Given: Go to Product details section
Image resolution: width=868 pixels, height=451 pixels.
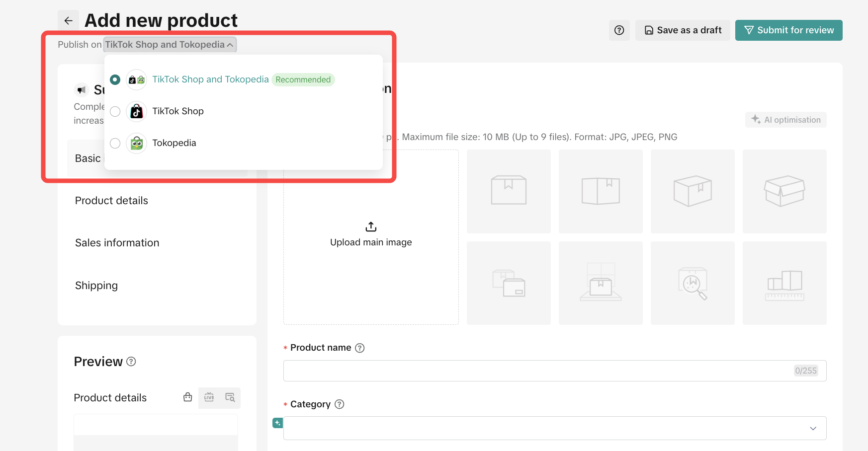Looking at the screenshot, I should point(111,201).
